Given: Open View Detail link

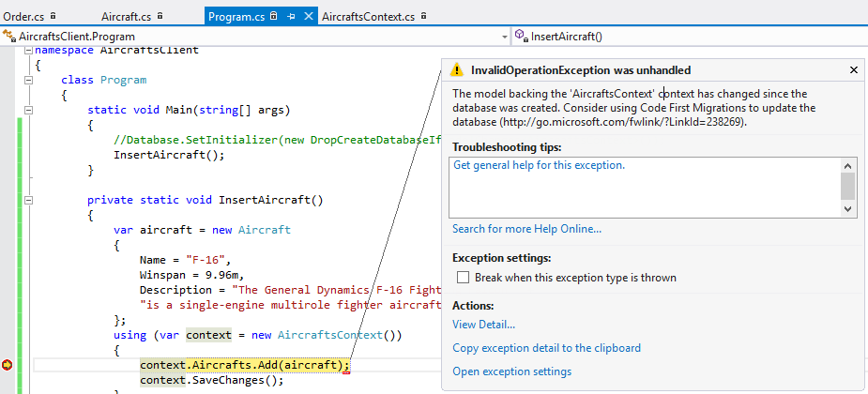Looking at the screenshot, I should click(x=483, y=325).
